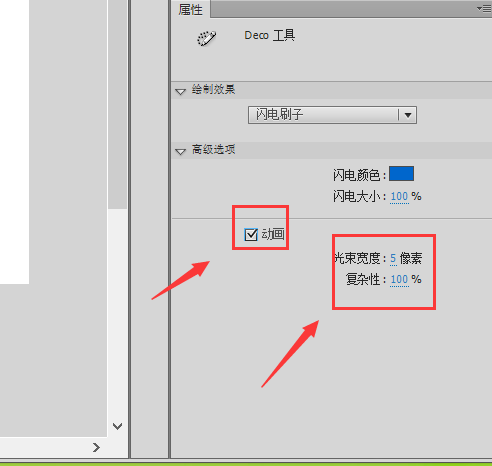The image size is (492, 466).
Task: Click the 复杂性 value 100
Action: pyautogui.click(x=399, y=279)
